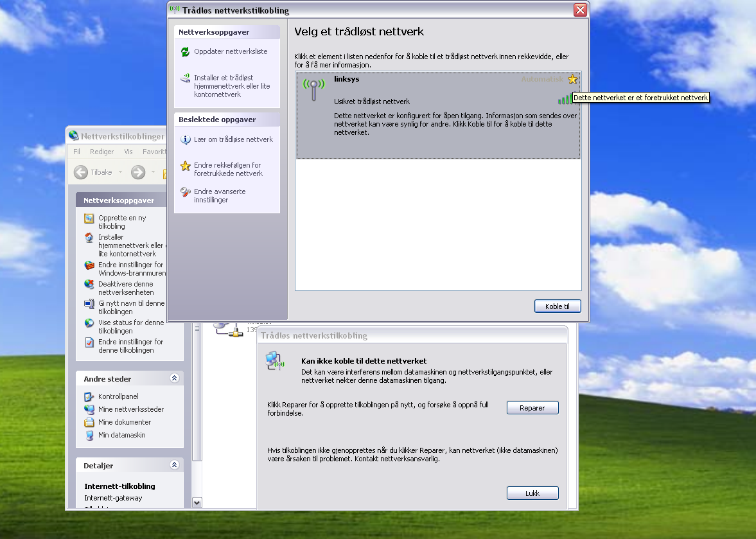The height and width of the screenshot is (539, 756).
Task: Click the Min datamaskin icon
Action: point(89,436)
